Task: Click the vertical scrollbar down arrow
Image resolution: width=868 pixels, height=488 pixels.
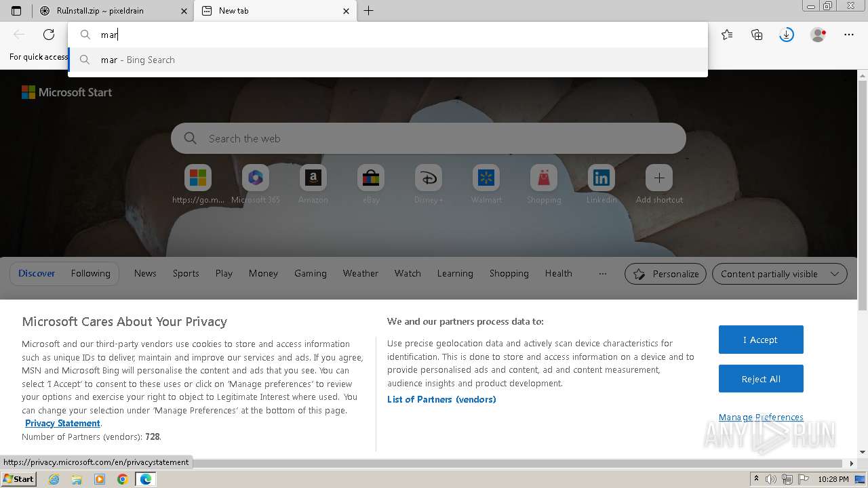Action: pyautogui.click(x=863, y=452)
